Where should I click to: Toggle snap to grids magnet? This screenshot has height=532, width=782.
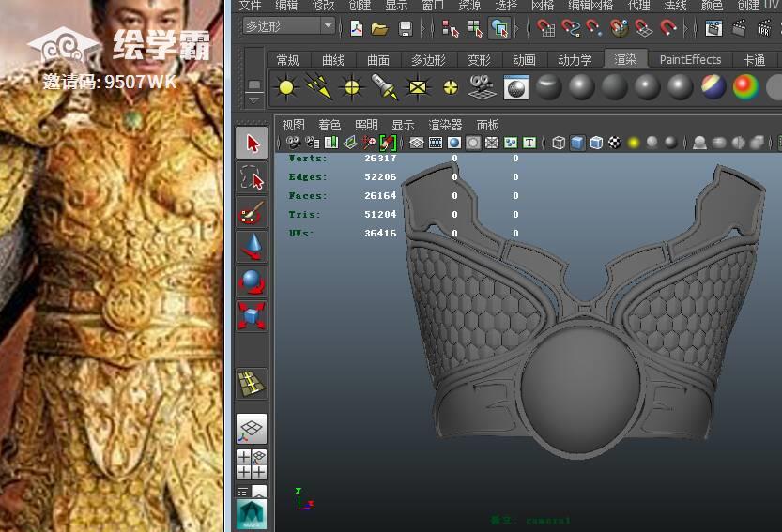pyautogui.click(x=545, y=28)
